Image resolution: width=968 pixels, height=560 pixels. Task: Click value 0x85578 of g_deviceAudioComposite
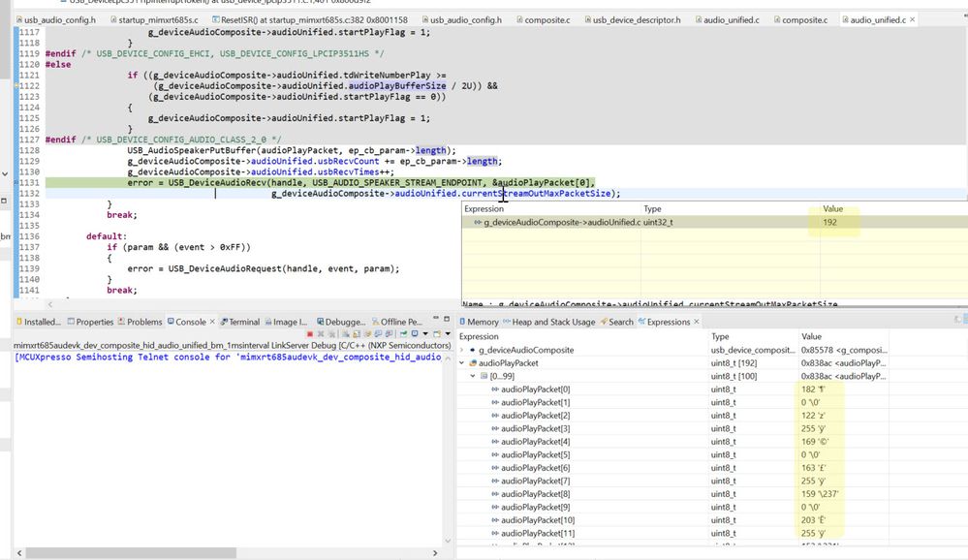(844, 350)
